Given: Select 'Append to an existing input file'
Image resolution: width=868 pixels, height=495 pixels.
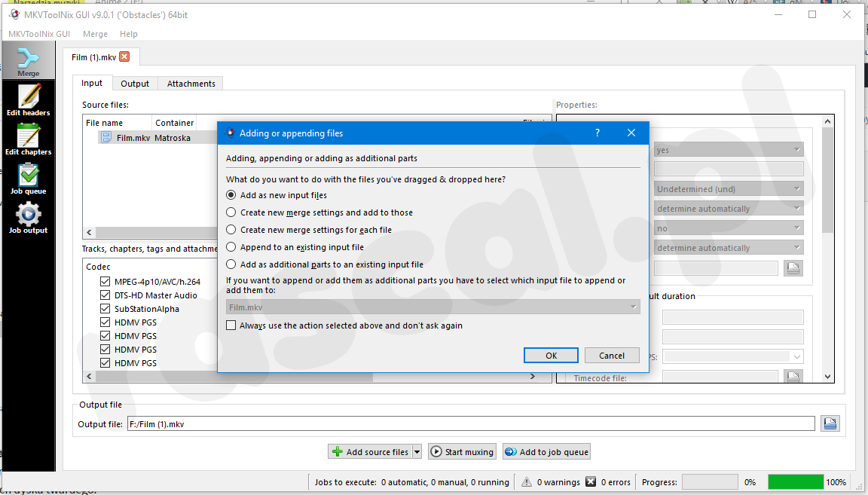Looking at the screenshot, I should (232, 247).
